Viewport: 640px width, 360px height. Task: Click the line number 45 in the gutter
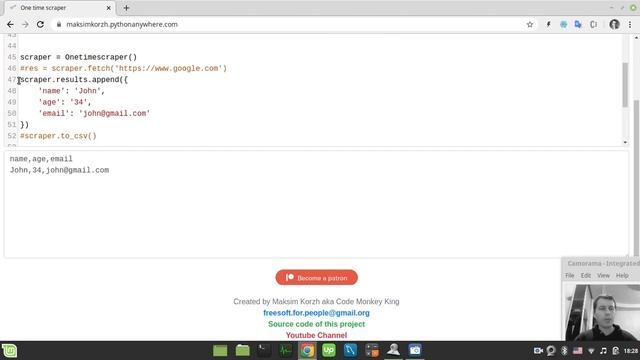(x=12, y=57)
